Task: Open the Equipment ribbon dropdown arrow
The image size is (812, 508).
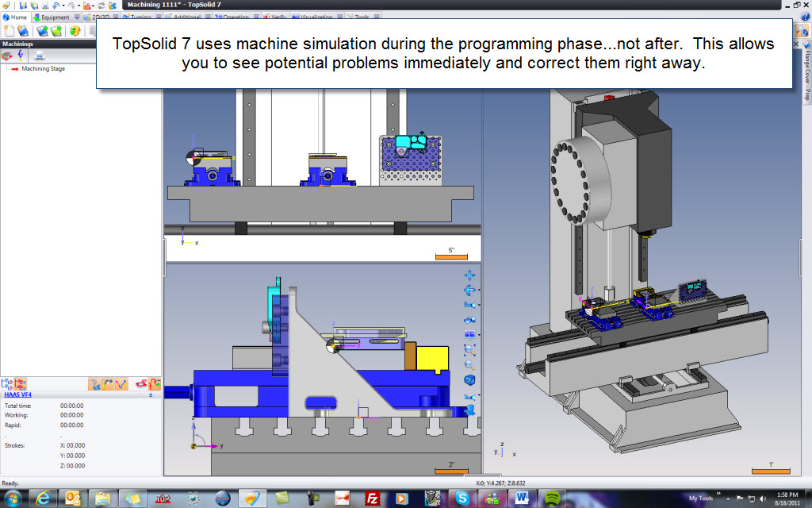Action: click(x=76, y=17)
